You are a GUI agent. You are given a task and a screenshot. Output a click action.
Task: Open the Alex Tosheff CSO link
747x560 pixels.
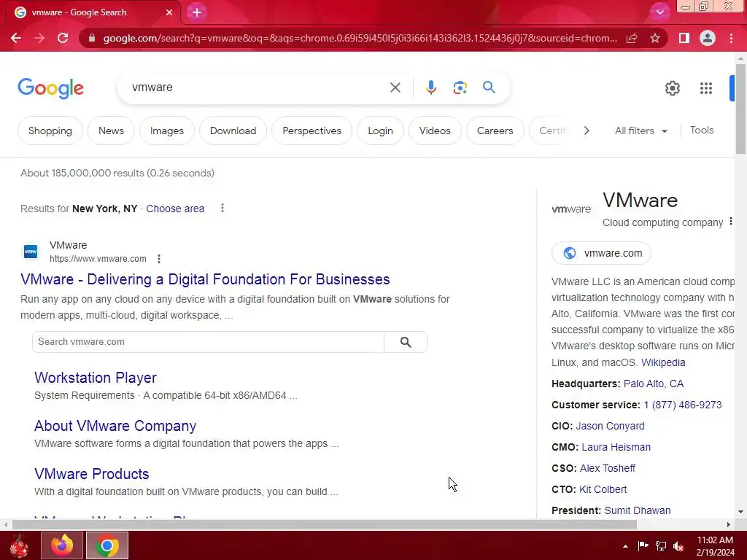coord(608,468)
